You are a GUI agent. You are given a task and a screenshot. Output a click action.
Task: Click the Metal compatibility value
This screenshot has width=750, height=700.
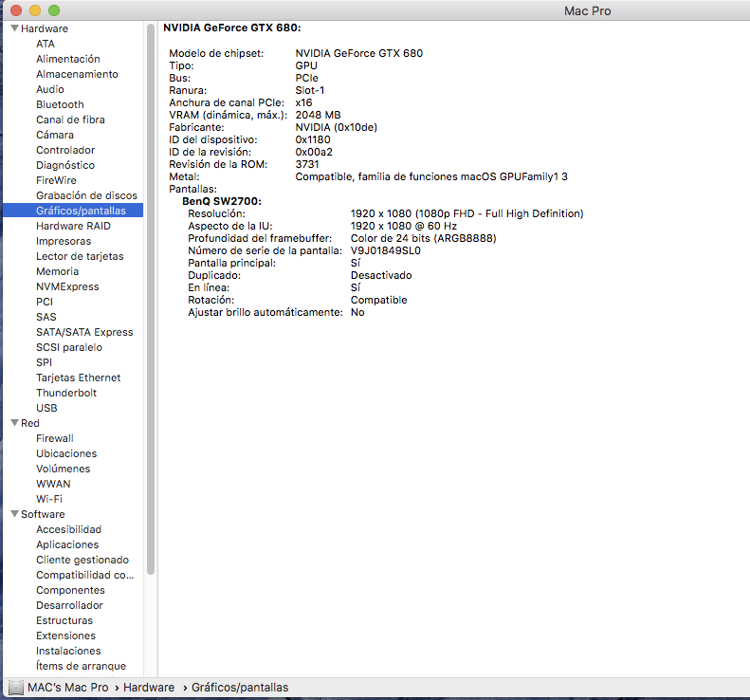[431, 176]
